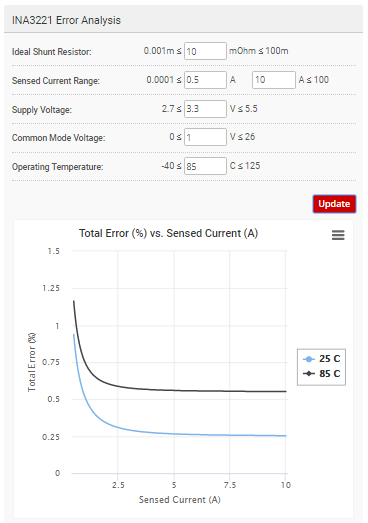Click the black 85 C curve line
Screen dimensions: 368x523
pyautogui.click(x=200, y=391)
